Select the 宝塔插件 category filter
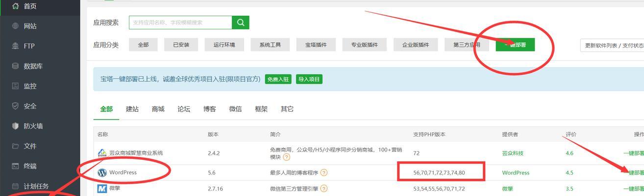644x196 pixels. point(316,45)
